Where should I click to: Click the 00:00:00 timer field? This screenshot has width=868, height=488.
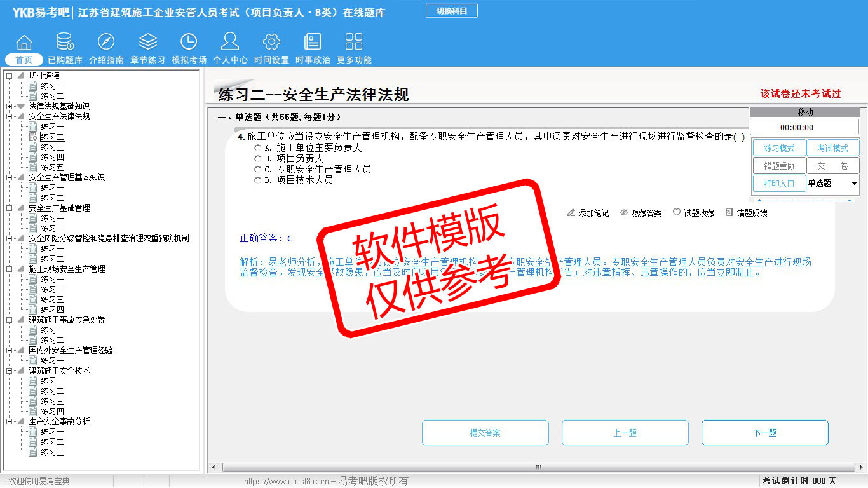click(804, 128)
